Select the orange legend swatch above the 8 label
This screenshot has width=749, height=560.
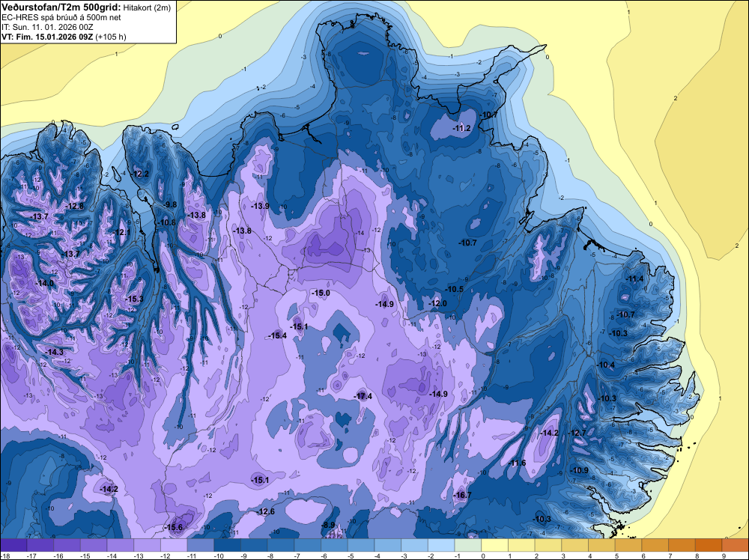(709, 545)
